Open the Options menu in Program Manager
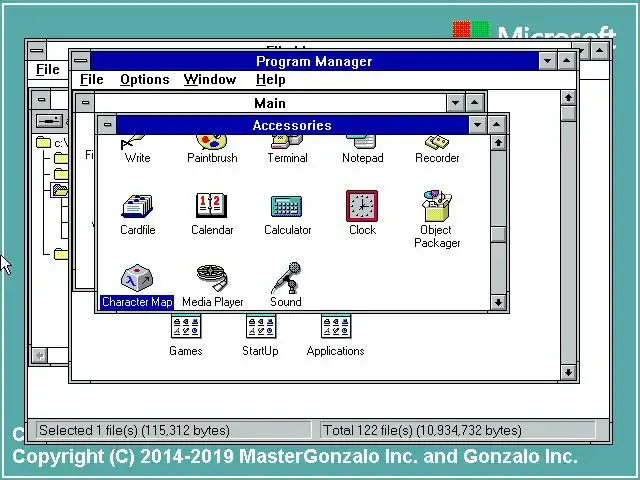 coord(144,80)
